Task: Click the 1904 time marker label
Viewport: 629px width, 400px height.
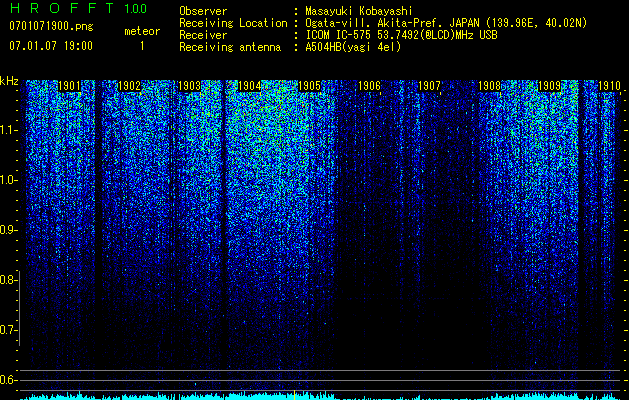Action: click(250, 86)
